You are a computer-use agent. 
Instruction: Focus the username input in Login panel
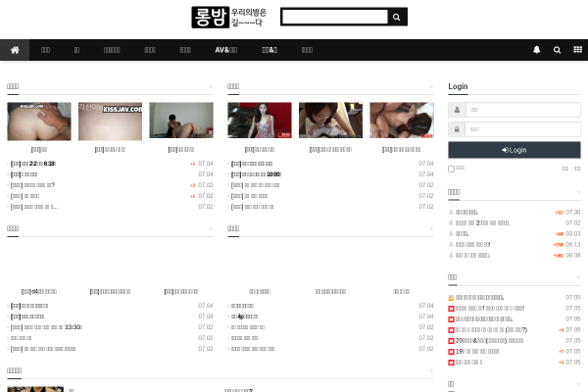522,110
